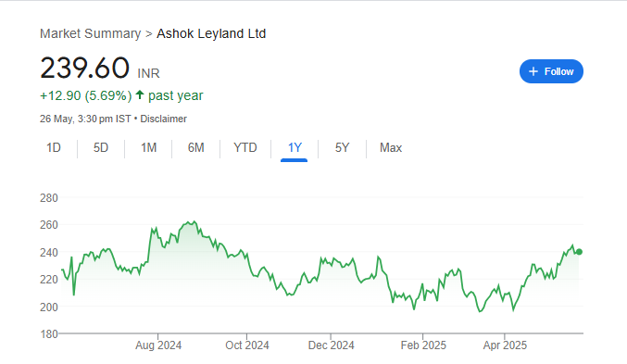The image size is (627, 364).
Task: Click the +12.90 (5.69%) change text
Action: coord(85,95)
